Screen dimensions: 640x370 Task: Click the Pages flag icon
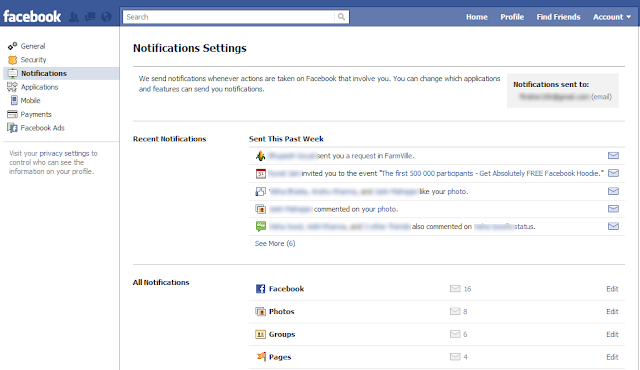point(261,357)
